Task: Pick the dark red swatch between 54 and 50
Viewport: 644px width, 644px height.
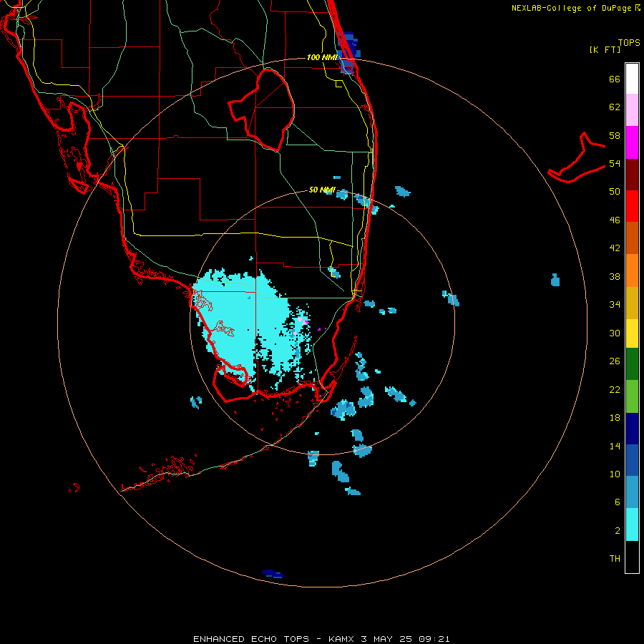Action: point(632,175)
